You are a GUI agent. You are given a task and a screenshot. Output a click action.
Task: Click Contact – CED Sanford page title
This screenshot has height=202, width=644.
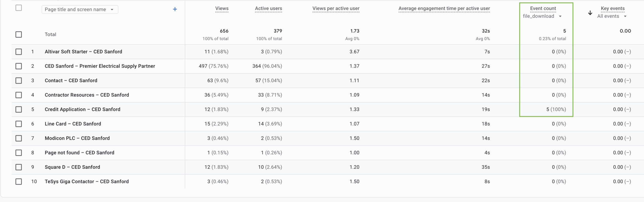point(71,80)
